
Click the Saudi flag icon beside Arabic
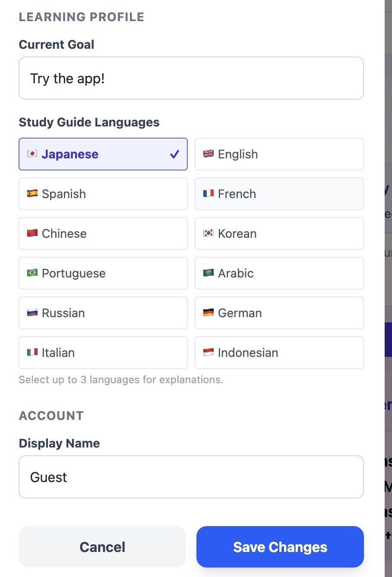point(209,273)
